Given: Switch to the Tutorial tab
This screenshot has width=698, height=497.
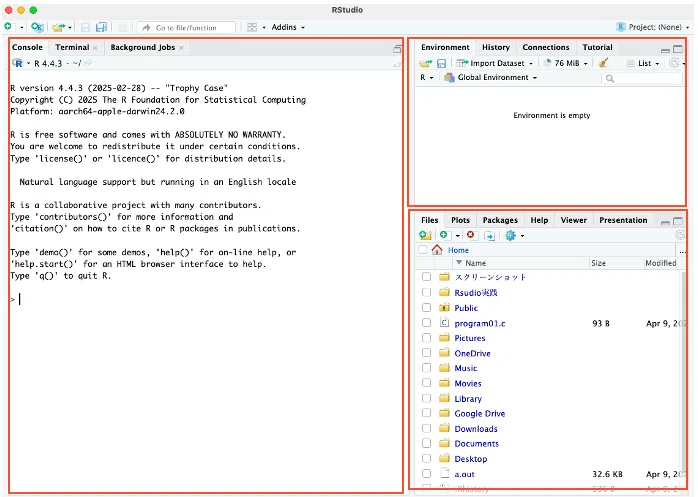Looking at the screenshot, I should [597, 47].
